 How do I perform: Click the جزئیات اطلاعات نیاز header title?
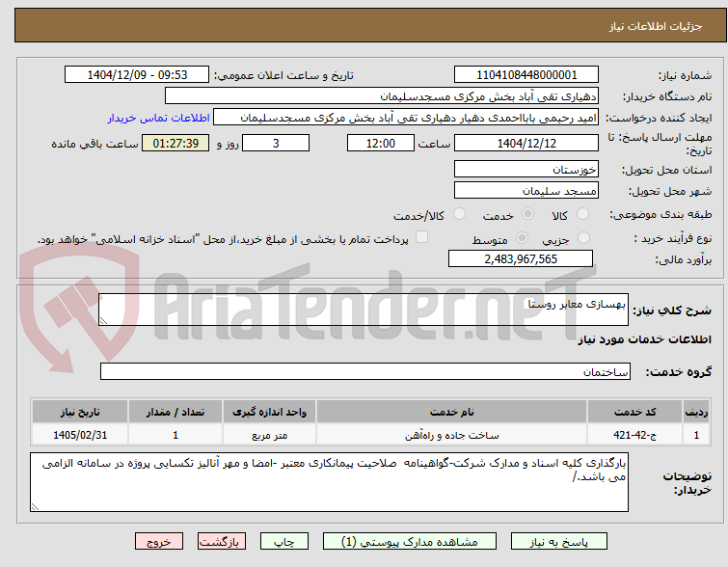[655, 26]
